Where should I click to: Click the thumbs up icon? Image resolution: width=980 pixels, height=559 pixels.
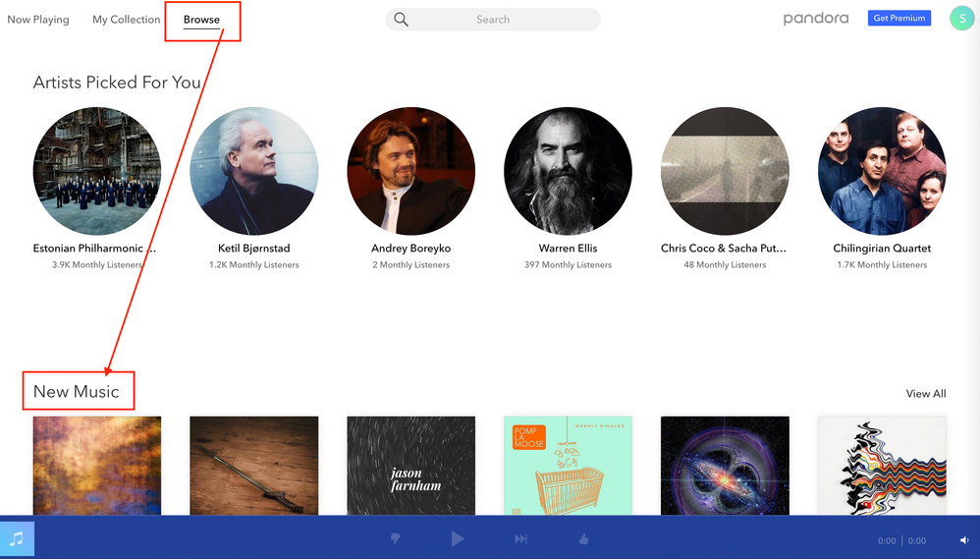point(583,538)
